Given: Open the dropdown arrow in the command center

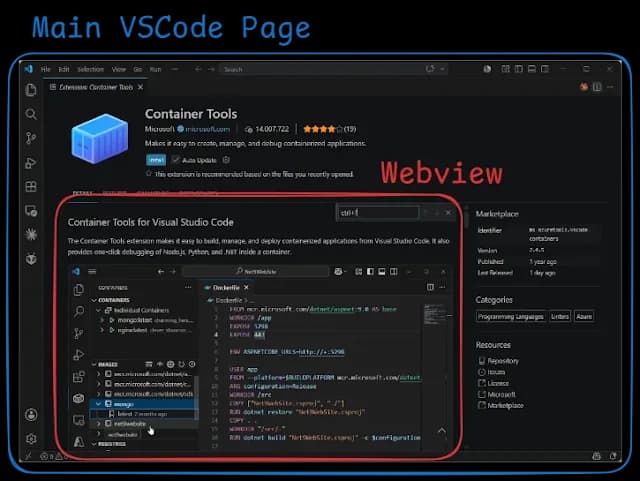Looking at the screenshot, I should tap(442, 69).
